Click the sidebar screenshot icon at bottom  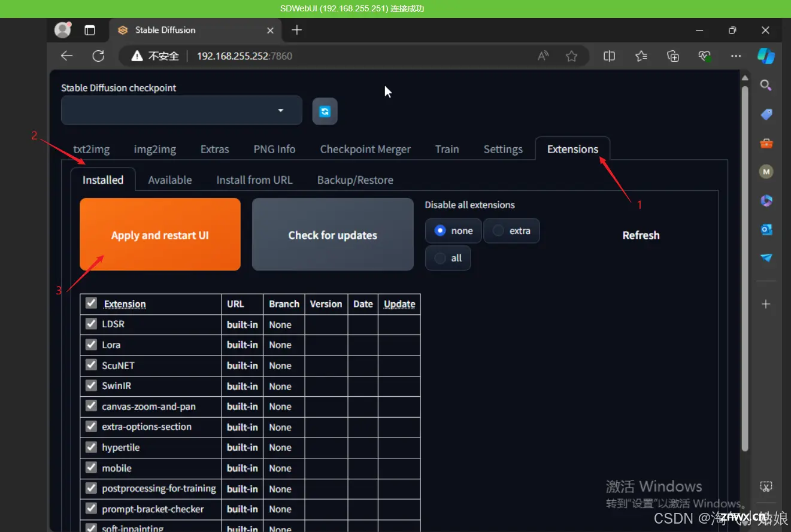pos(766,486)
